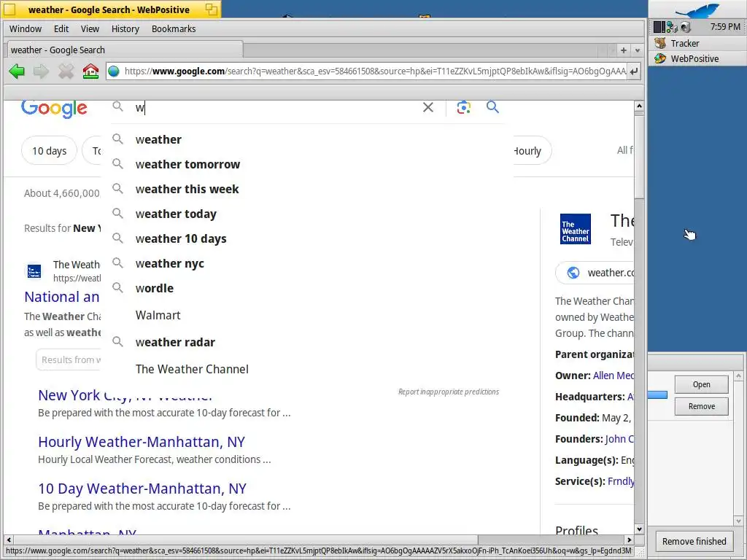Select WebPositive in the Deskbar
Image resolution: width=747 pixels, height=560 pixels.
click(697, 58)
